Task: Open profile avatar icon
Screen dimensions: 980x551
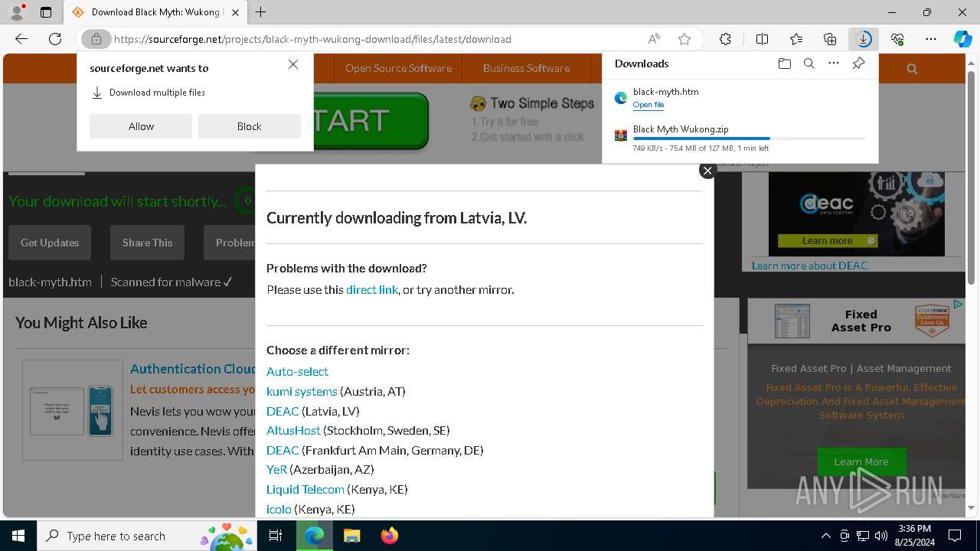Action: [x=17, y=12]
